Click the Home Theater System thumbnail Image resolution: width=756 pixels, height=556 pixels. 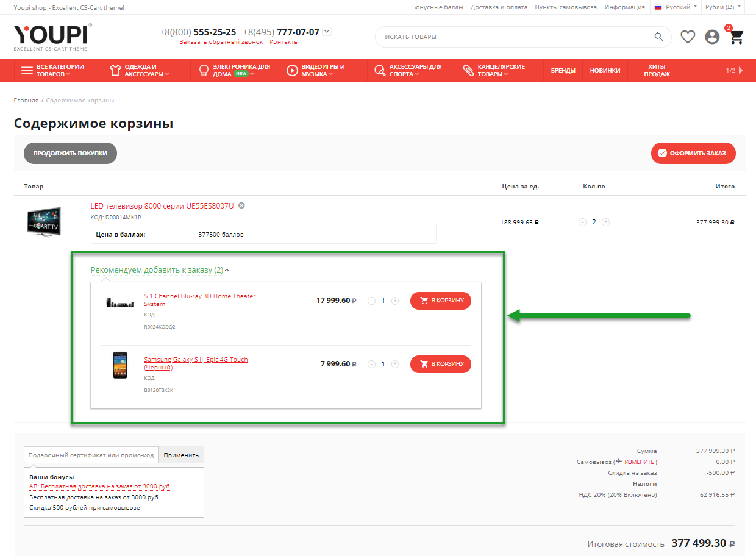pos(119,302)
